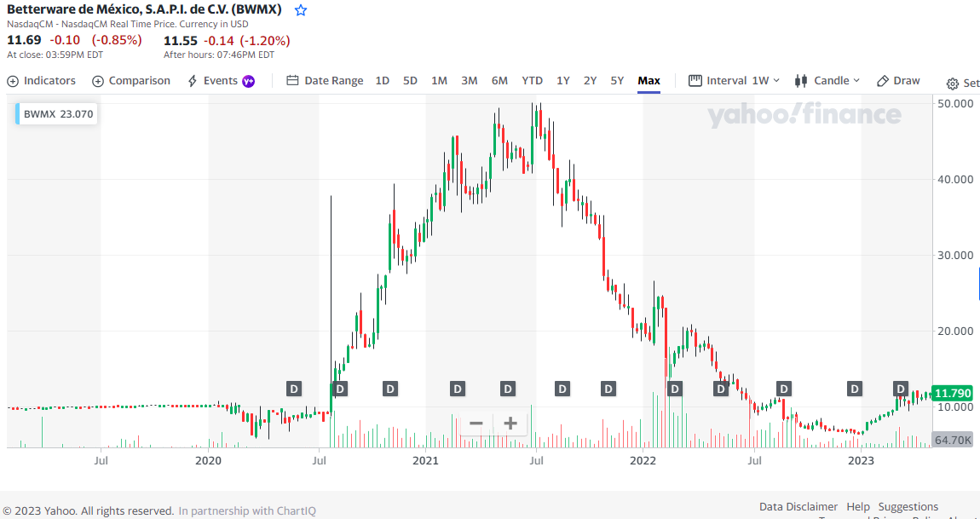Click the first dividend D marker before Jul 2020

[294, 389]
